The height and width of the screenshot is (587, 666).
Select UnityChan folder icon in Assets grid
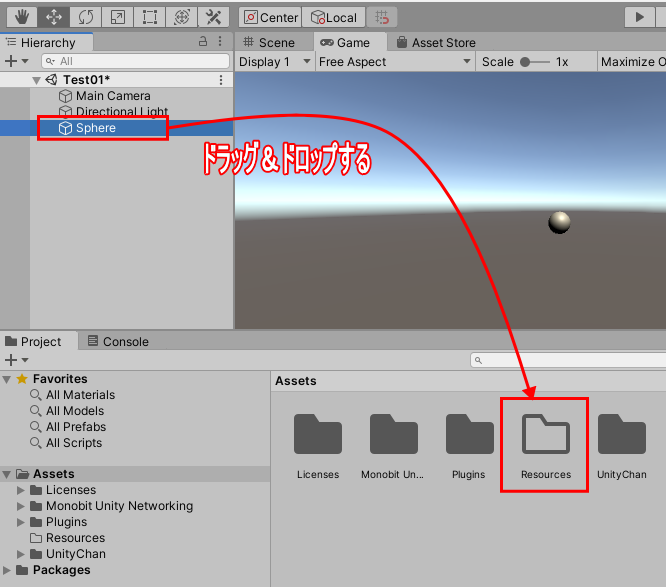[622, 435]
